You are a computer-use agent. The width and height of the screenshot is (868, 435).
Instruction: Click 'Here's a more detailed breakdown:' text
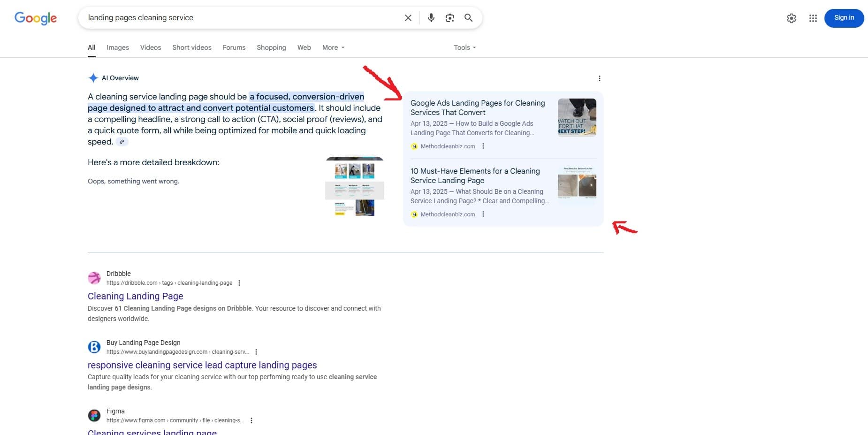(x=153, y=162)
